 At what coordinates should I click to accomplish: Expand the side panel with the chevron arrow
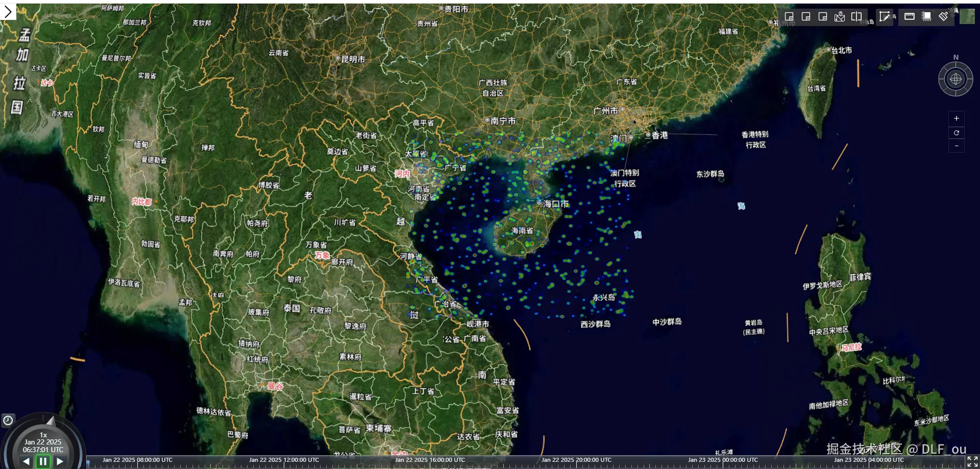8,11
